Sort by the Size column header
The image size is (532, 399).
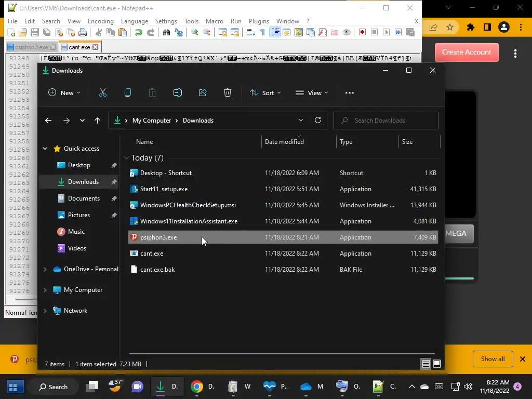pos(407,142)
